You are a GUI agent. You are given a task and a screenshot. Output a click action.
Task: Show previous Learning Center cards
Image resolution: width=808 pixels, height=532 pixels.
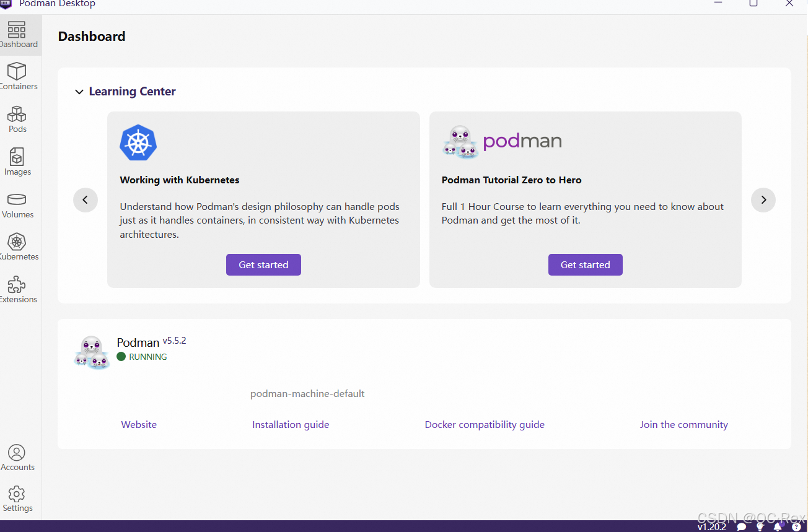[85, 199]
